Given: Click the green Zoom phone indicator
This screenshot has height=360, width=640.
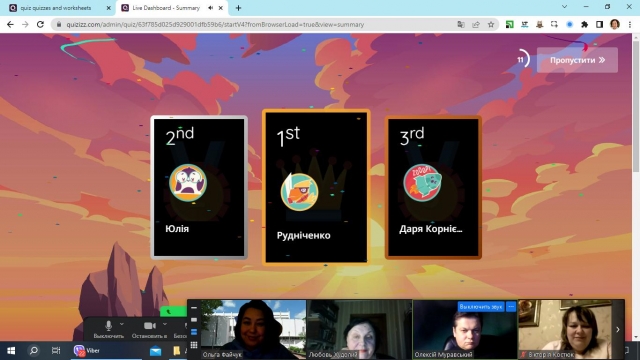Looking at the screenshot, I should [173, 312].
